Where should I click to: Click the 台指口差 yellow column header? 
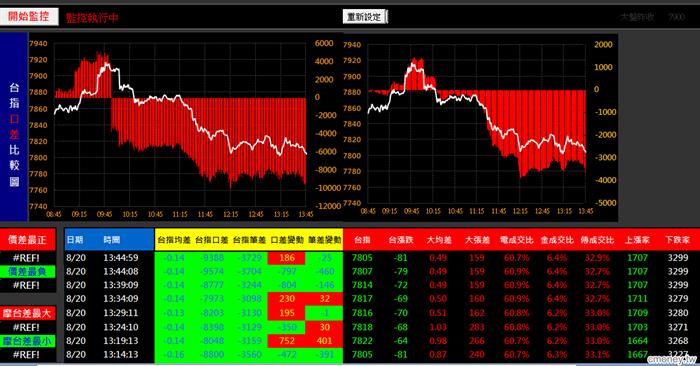coord(212,240)
